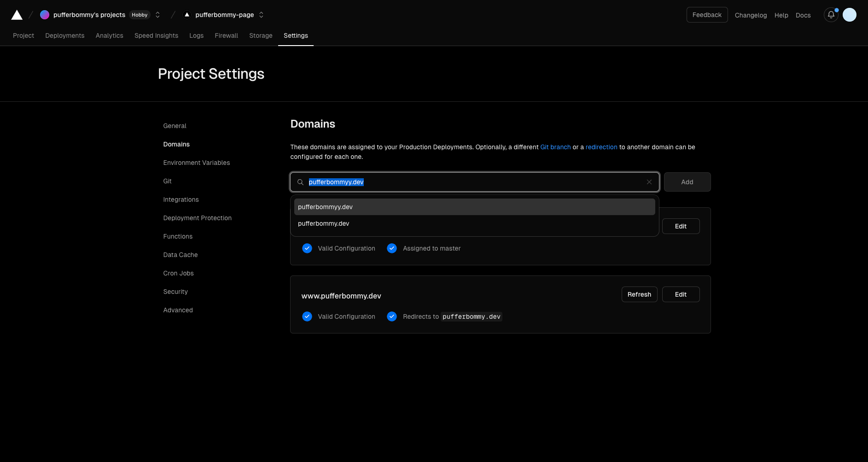Open Environment Variables settings
The width and height of the screenshot is (868, 462).
pyautogui.click(x=197, y=163)
